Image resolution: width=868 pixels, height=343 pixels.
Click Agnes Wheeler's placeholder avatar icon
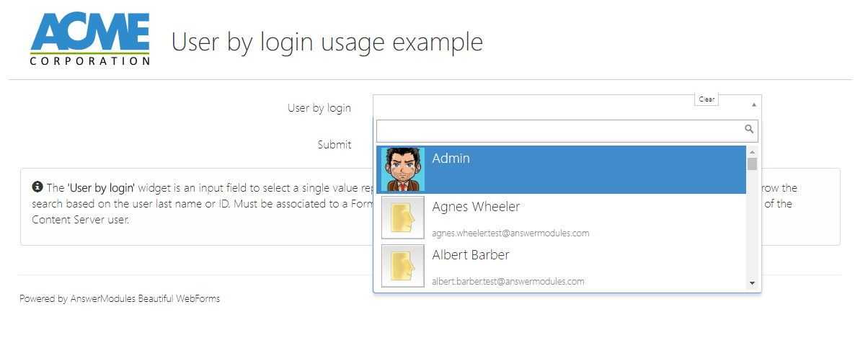403,218
